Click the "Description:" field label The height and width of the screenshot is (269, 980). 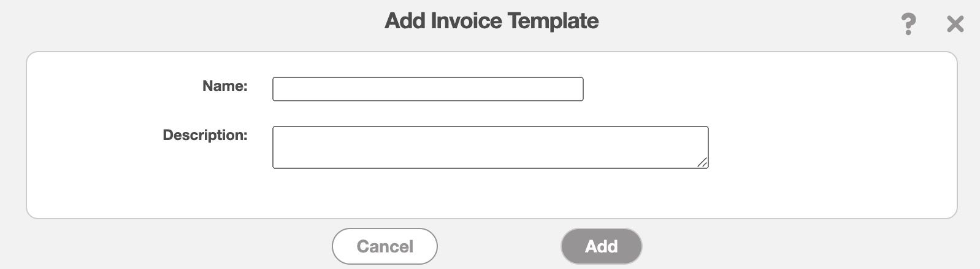point(205,135)
